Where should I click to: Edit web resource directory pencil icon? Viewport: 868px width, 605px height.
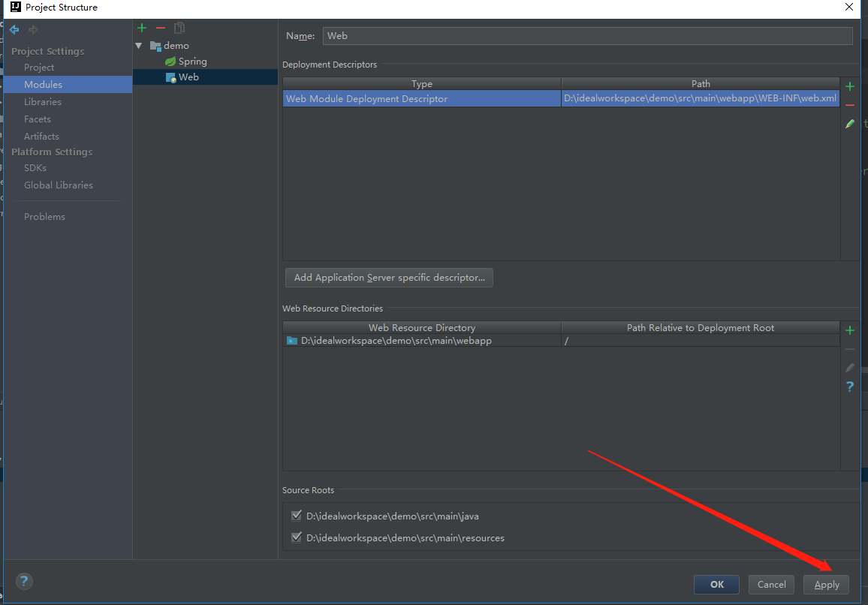[850, 368]
